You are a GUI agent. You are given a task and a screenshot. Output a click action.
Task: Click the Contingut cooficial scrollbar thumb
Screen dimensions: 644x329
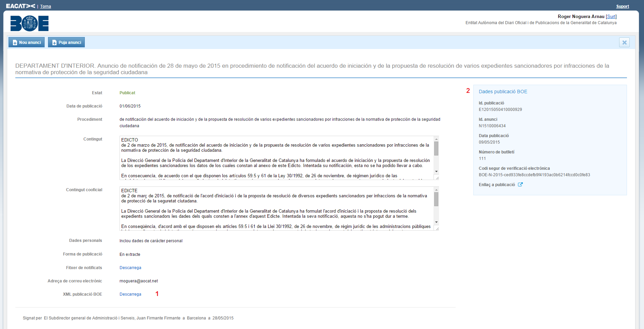(436, 199)
